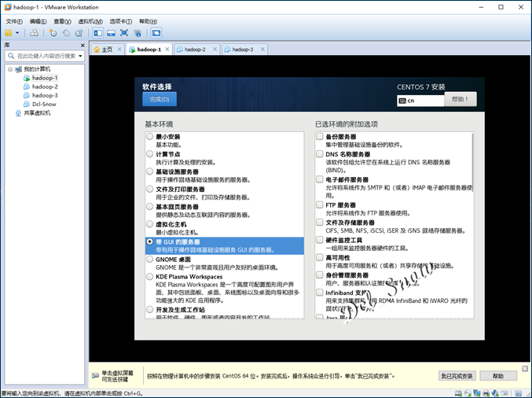Select the GNOME 桌面 radio option
This screenshot has height=398, width=532.
pos(149,260)
